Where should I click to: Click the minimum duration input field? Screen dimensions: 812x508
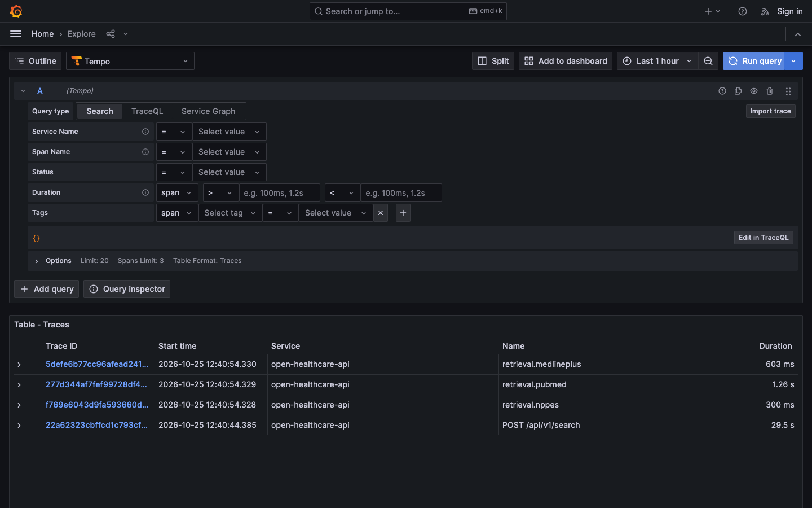tap(280, 192)
